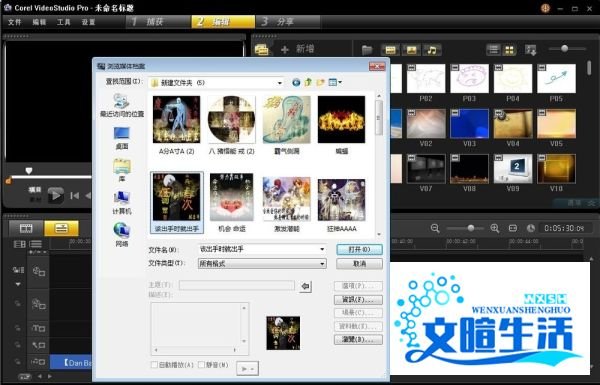Open the 工具 menu
600x385 pixels.
pos(64,22)
